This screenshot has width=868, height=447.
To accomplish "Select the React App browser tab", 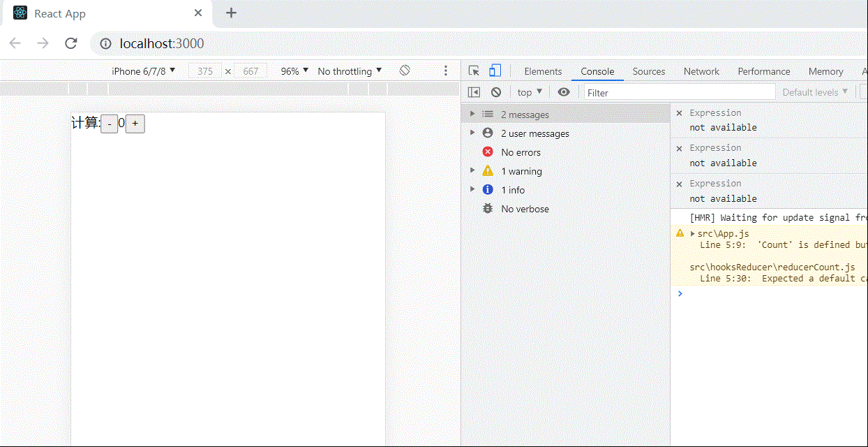I will [108, 14].
